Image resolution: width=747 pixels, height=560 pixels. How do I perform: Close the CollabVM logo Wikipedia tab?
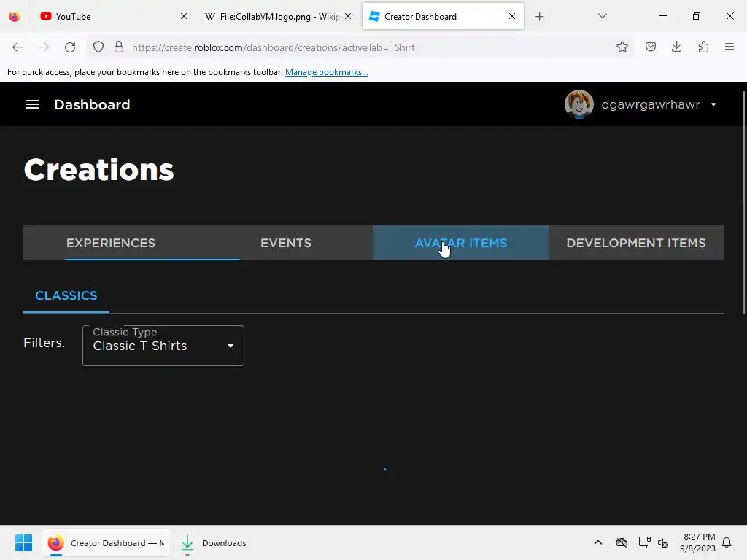348,16
